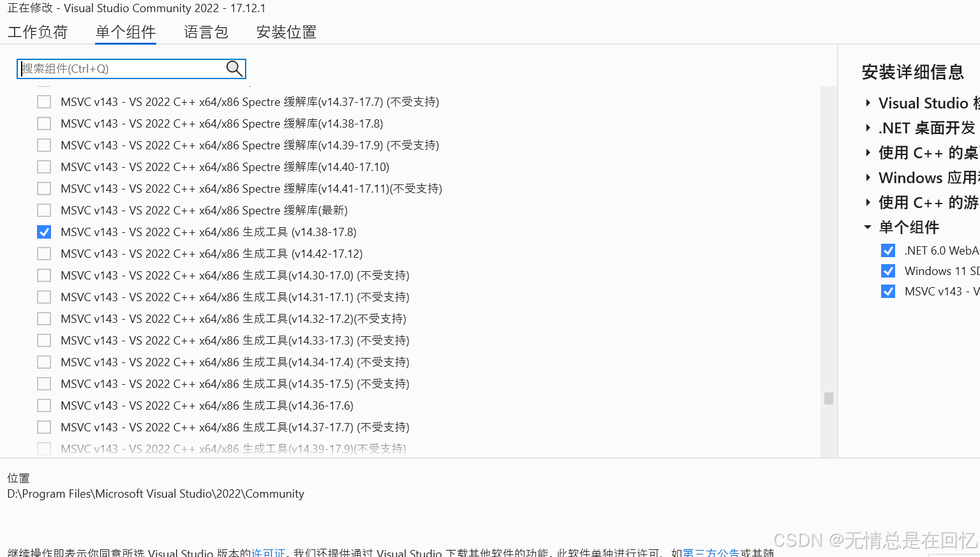This screenshot has width=980, height=557.
Task: Go to the 安装位置 tab
Action: (x=286, y=32)
